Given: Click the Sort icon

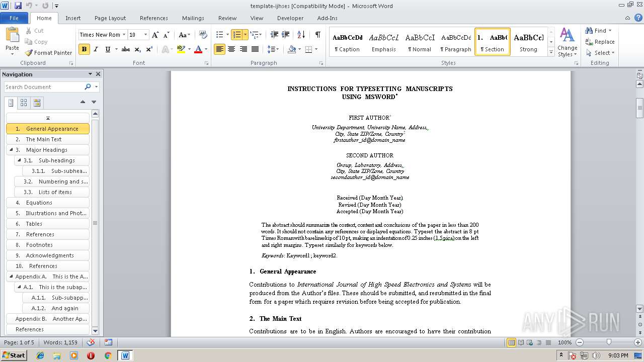Looking at the screenshot, I should click(x=301, y=35).
